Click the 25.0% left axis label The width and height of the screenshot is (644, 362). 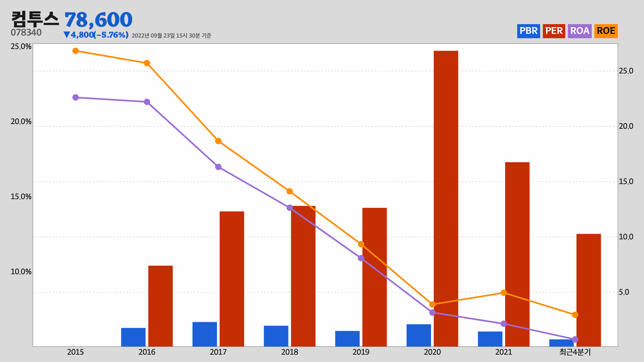[21, 47]
